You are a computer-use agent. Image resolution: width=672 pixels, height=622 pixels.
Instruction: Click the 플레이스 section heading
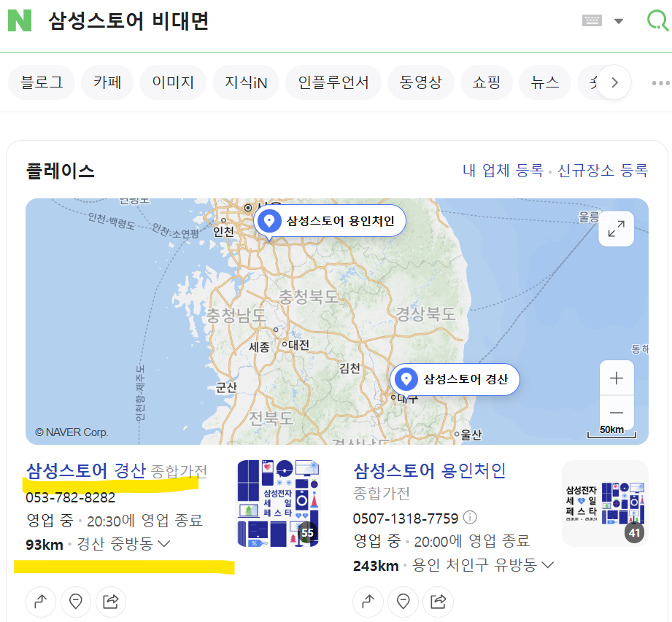tap(61, 171)
